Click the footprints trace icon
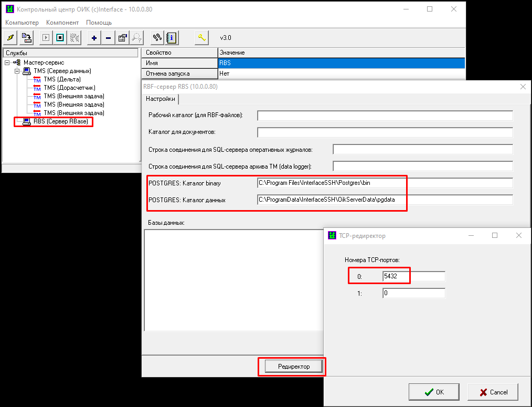 [156, 38]
